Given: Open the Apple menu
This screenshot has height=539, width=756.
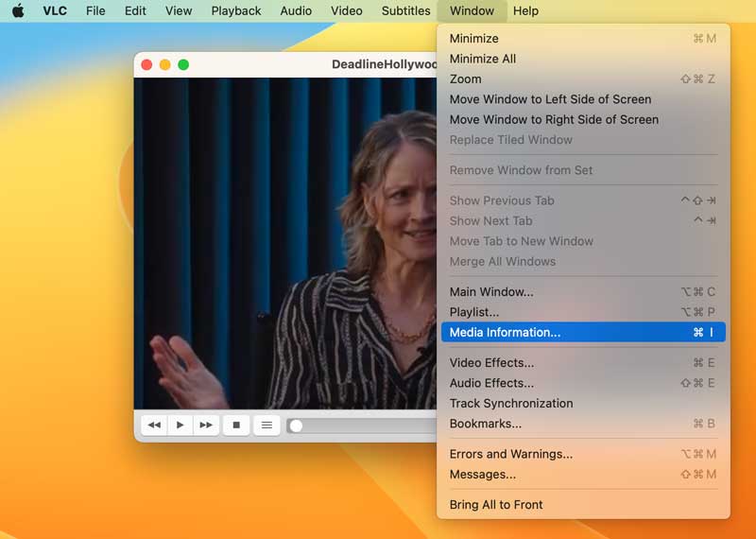Looking at the screenshot, I should [x=18, y=11].
